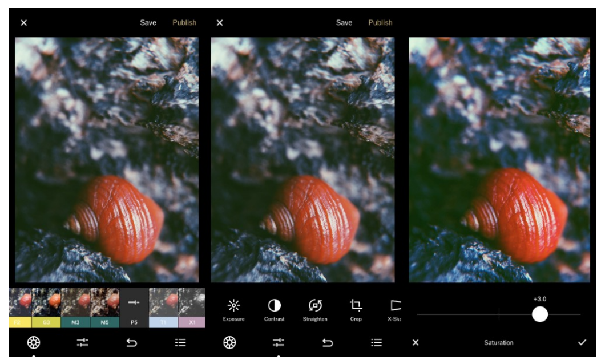Viewport: 605px width, 364px height.
Task: Select the Crop tool
Action: [356, 310]
